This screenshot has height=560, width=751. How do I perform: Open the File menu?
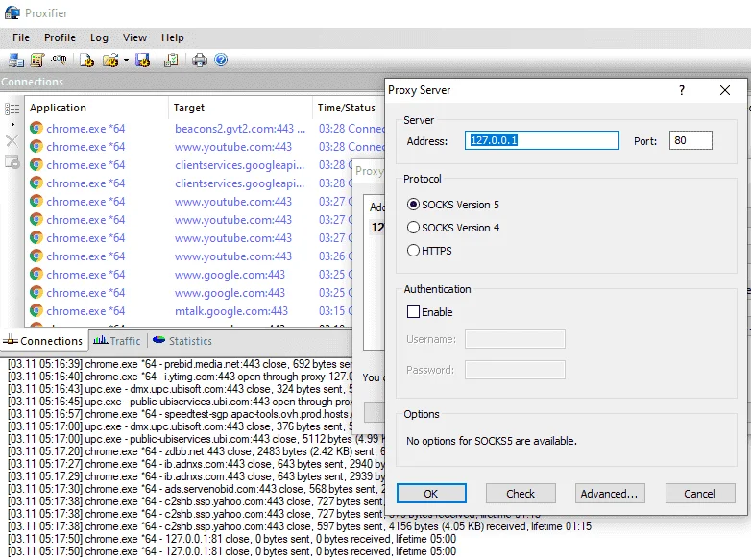(x=21, y=37)
